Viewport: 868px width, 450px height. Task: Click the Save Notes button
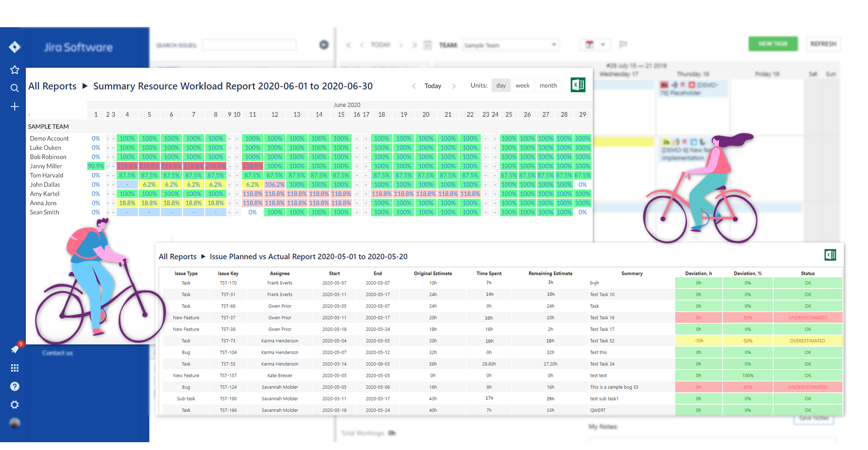click(814, 418)
